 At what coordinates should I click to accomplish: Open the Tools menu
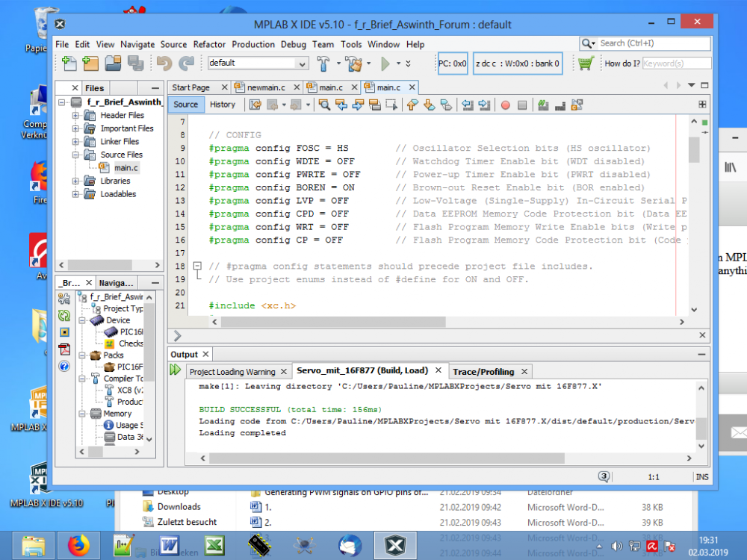[x=351, y=44]
